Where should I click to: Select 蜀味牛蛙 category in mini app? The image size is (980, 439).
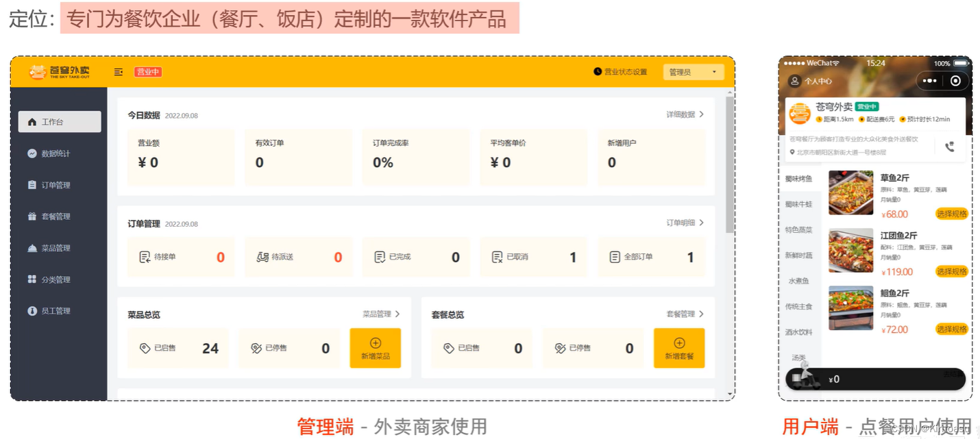(799, 204)
